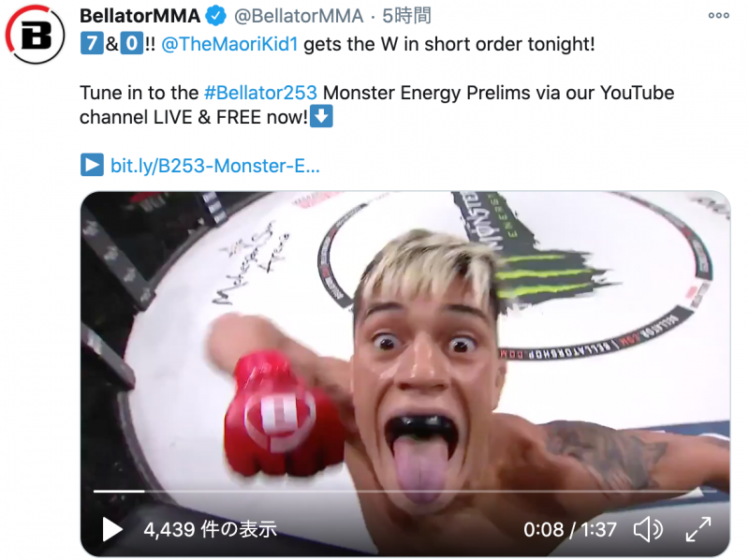Click the BellatorMMA profile avatar
The height and width of the screenshot is (560, 749).
point(35,35)
